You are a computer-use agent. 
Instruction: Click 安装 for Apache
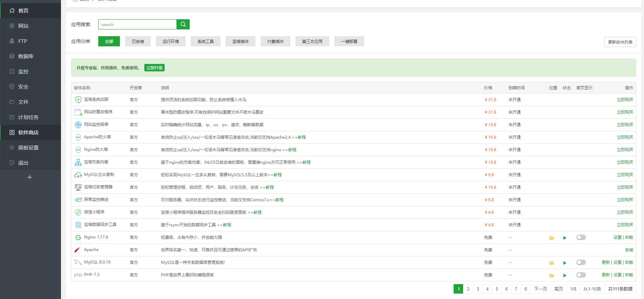click(629, 250)
